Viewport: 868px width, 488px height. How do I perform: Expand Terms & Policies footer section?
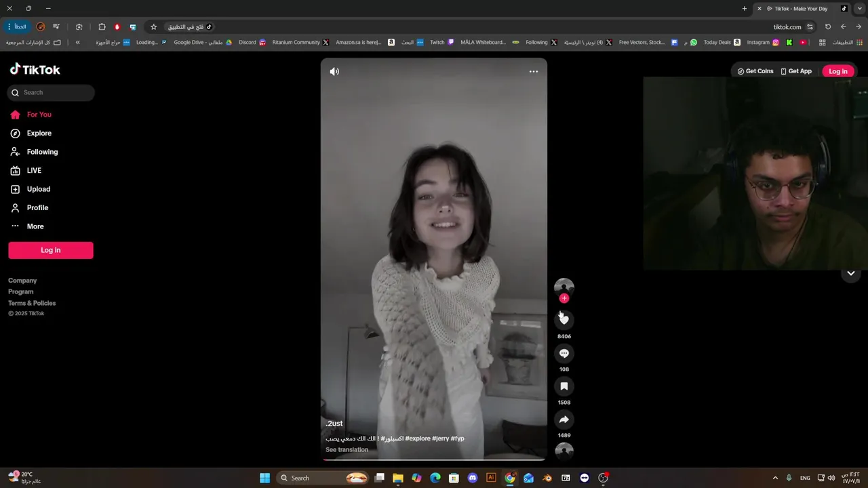click(32, 303)
